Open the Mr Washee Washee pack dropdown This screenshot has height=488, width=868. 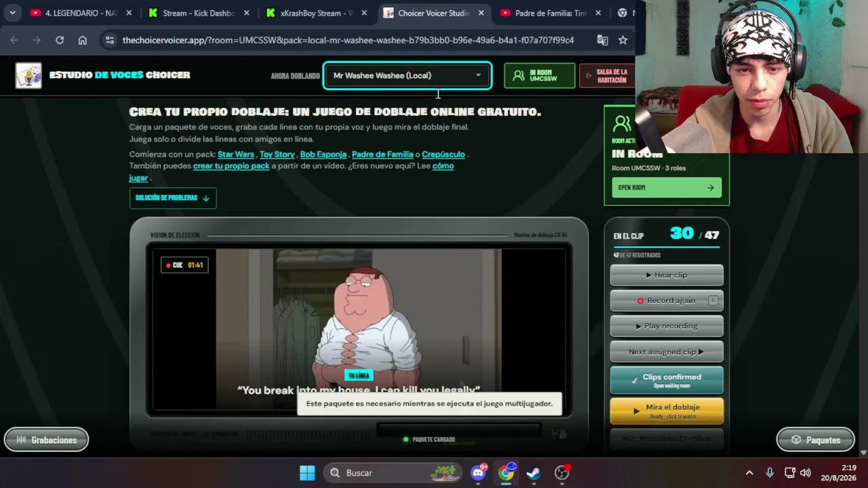pyautogui.click(x=408, y=75)
